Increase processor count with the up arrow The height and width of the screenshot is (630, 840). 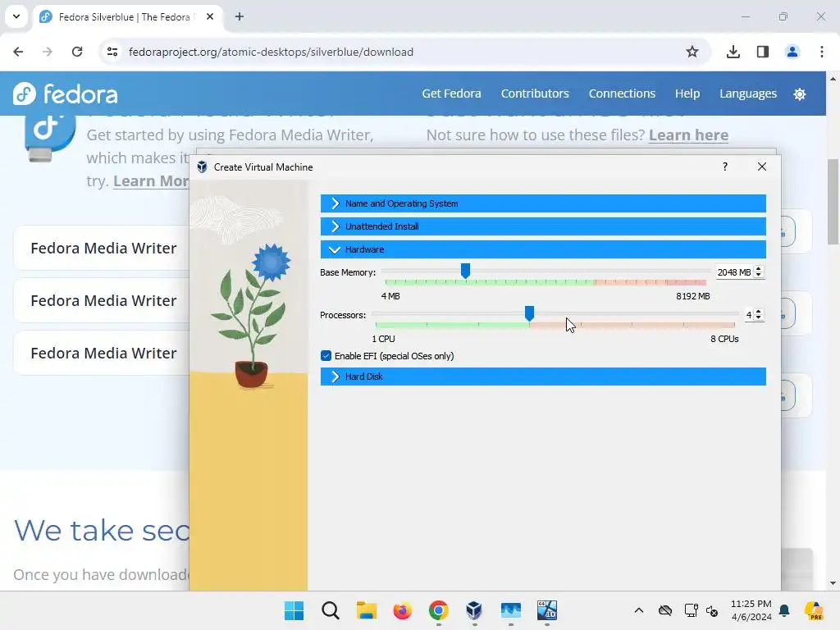coord(758,312)
